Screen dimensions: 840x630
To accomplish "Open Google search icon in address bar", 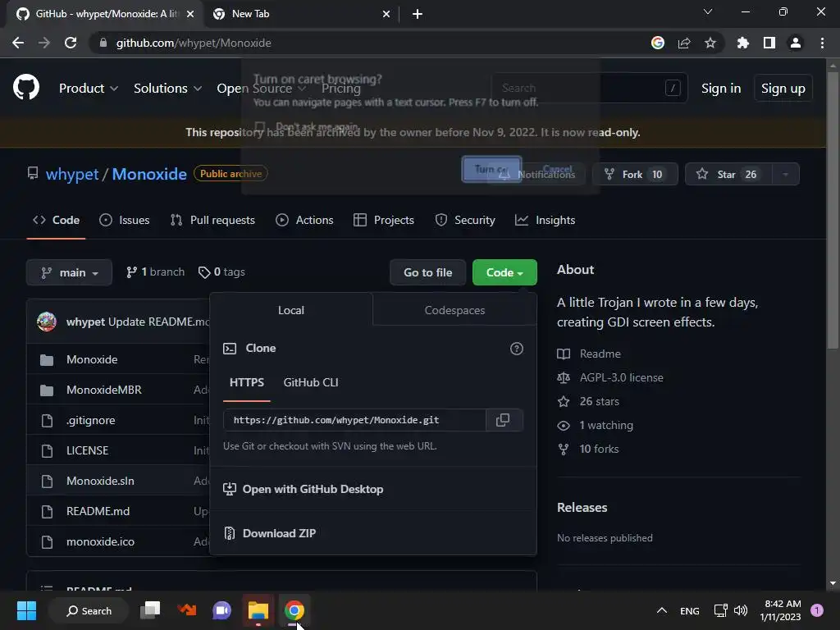I will (x=658, y=43).
